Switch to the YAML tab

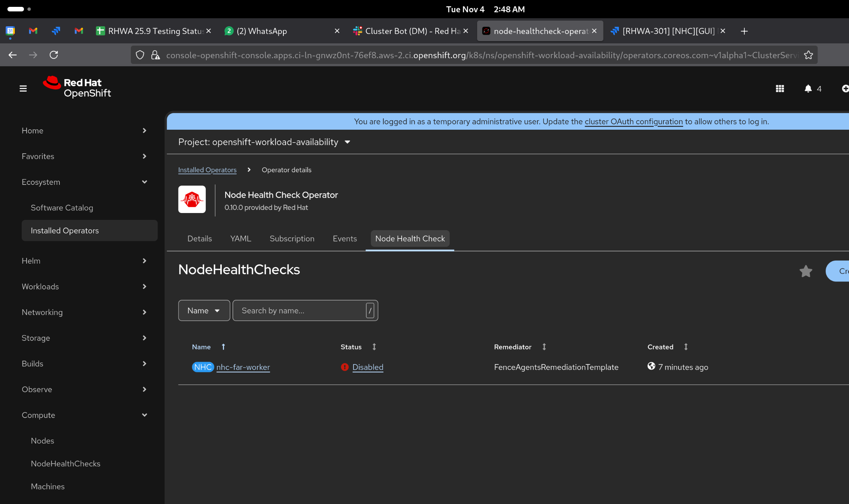coord(240,238)
